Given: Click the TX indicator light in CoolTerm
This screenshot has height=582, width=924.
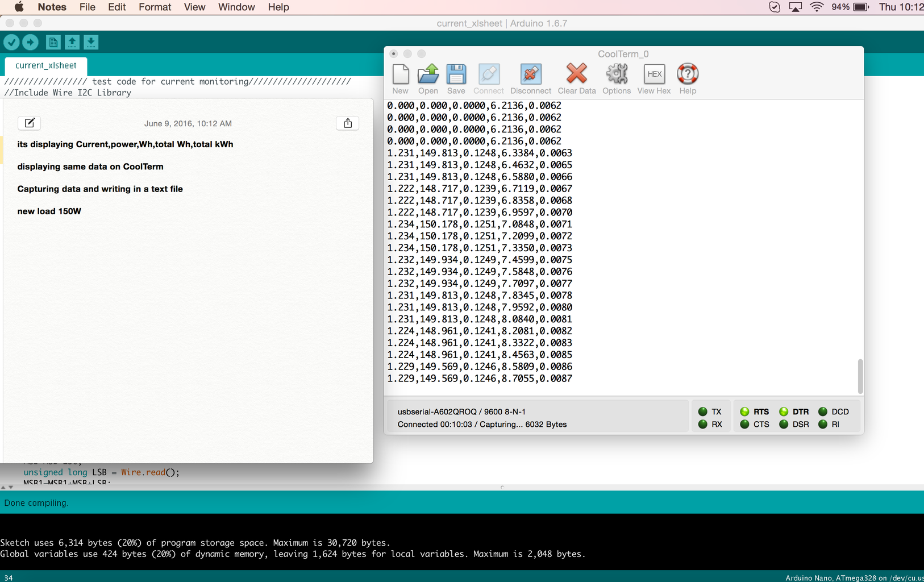Looking at the screenshot, I should (x=703, y=411).
